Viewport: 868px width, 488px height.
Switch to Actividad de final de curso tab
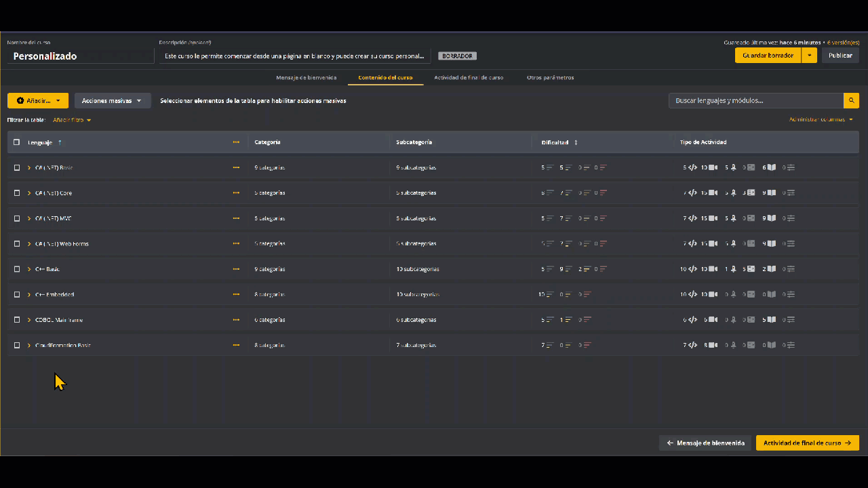tap(469, 77)
